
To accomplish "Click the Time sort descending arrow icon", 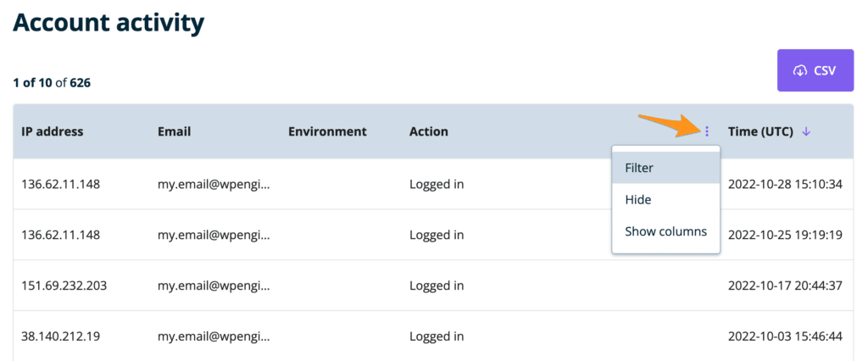I will [x=806, y=131].
